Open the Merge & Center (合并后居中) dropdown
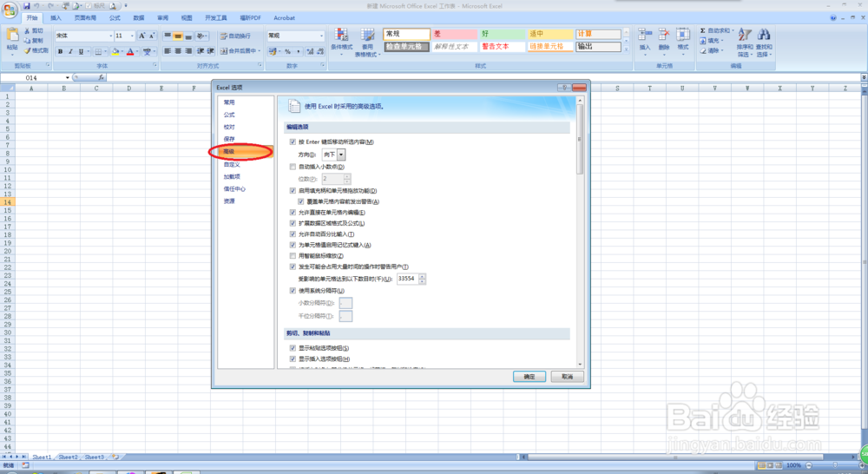Screen dimensions: 868x474 pos(259,51)
